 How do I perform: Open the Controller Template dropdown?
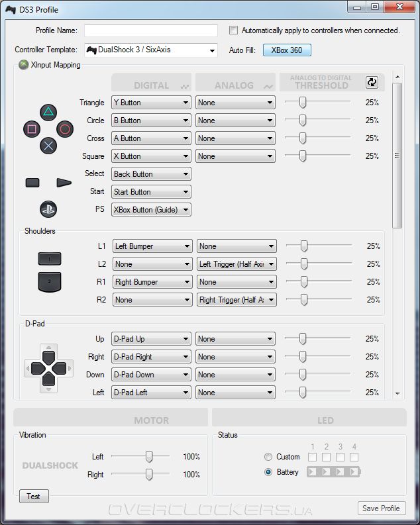point(151,50)
